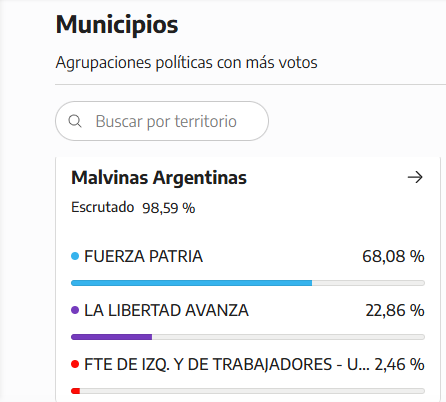Click the Municipios section heading
Screen dimensions: 446x402
click(117, 25)
